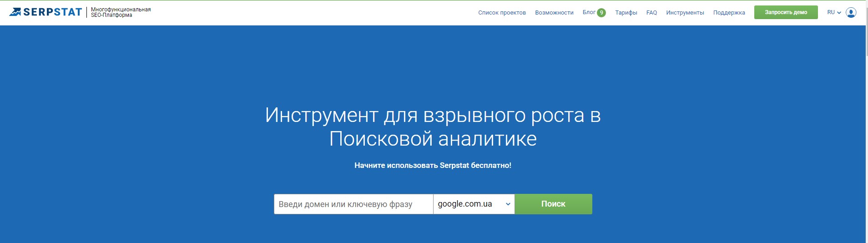Open the Поддержка support link
The image size is (868, 243).
729,13
